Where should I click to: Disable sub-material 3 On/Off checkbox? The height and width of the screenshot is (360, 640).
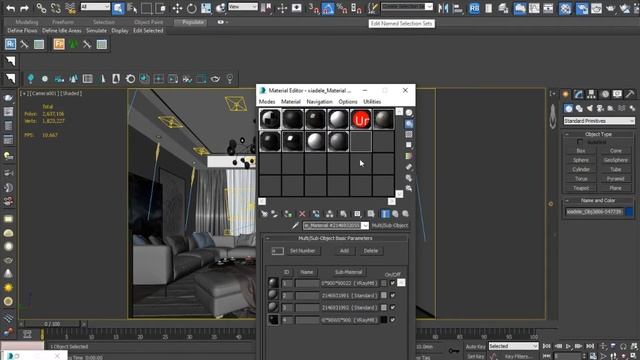pyautogui.click(x=393, y=307)
